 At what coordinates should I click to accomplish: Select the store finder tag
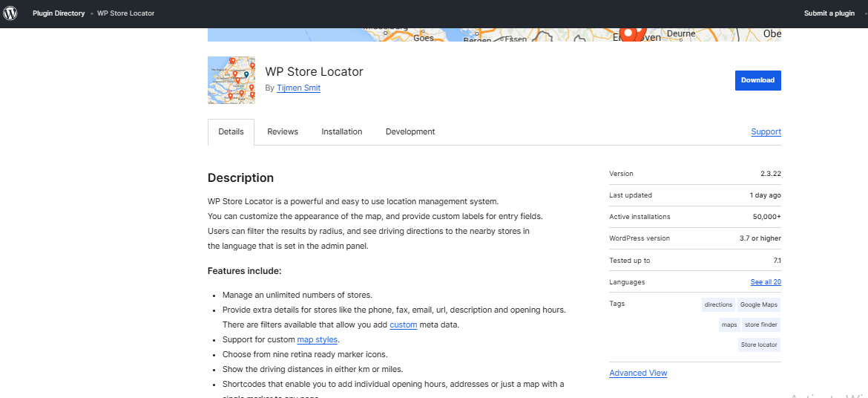[761, 324]
